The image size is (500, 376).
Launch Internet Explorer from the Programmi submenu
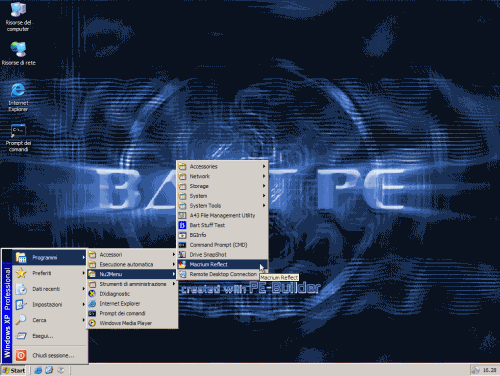(x=132, y=304)
